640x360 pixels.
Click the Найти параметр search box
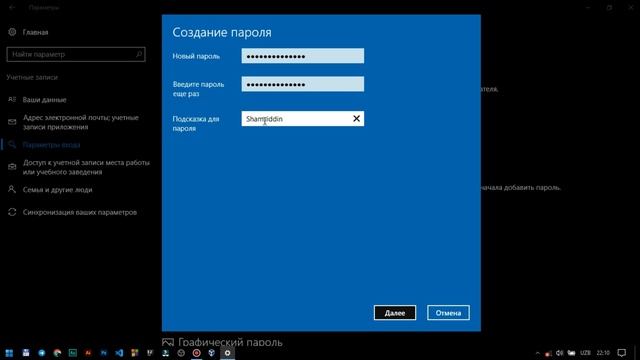76,54
